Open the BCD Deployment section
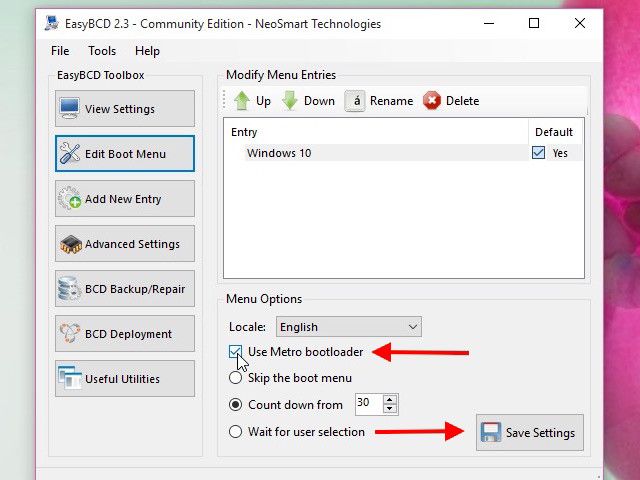This screenshot has height=480, width=640. point(125,333)
